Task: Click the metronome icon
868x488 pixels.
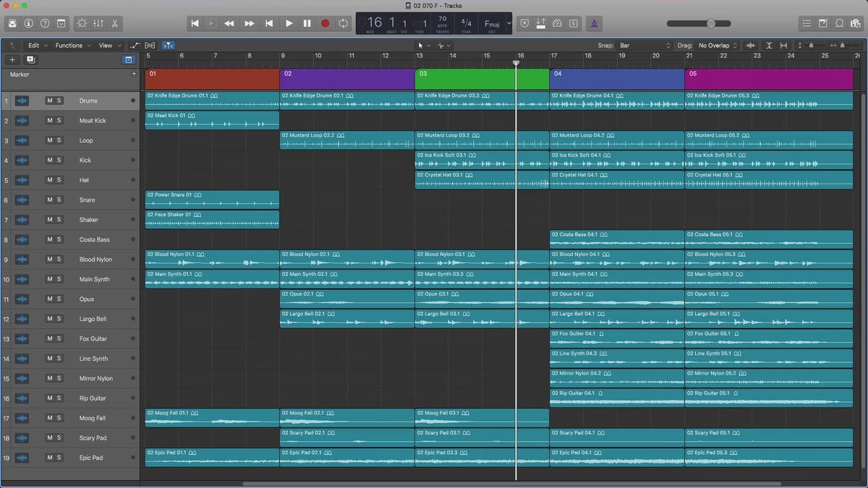Action: tap(593, 23)
